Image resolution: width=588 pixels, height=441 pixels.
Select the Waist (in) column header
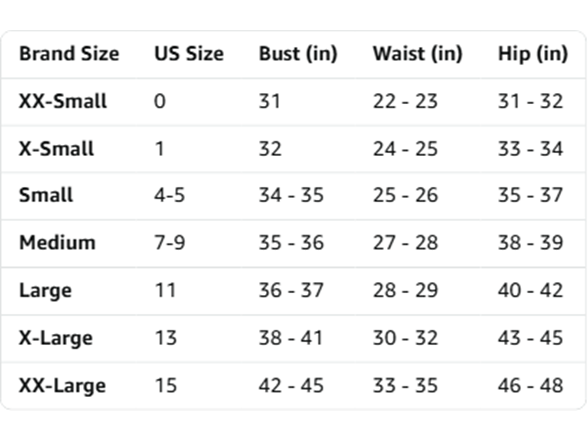(x=417, y=54)
